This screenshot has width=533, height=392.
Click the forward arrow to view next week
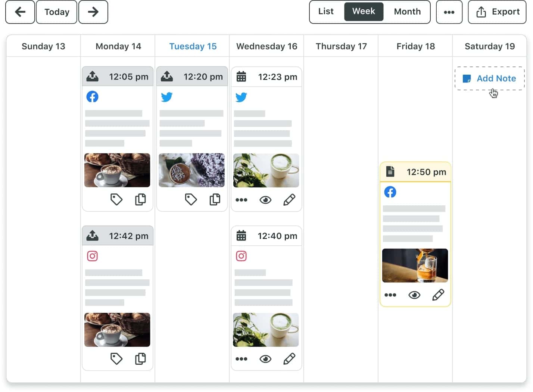pos(93,12)
